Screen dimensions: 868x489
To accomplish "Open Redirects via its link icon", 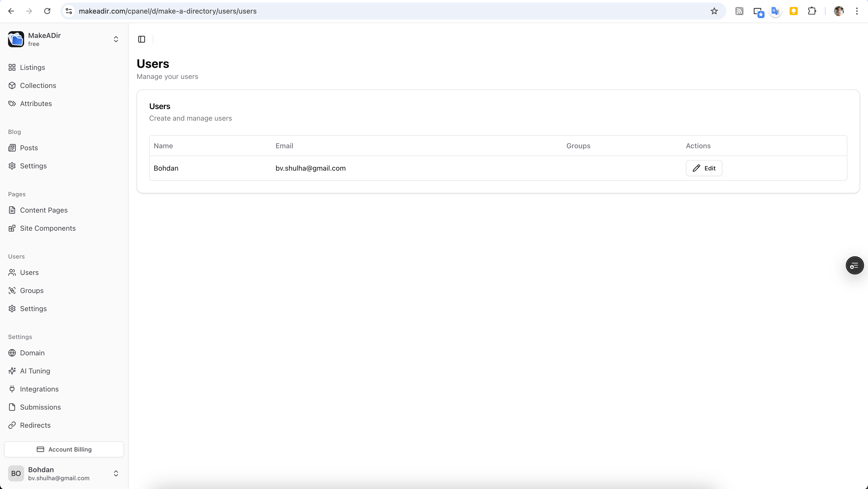I will click(12, 425).
